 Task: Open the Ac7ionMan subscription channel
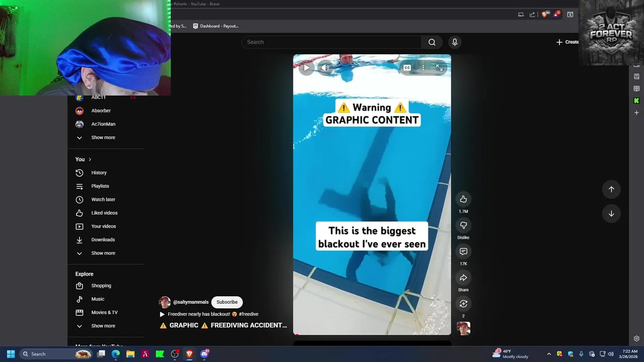(106, 124)
